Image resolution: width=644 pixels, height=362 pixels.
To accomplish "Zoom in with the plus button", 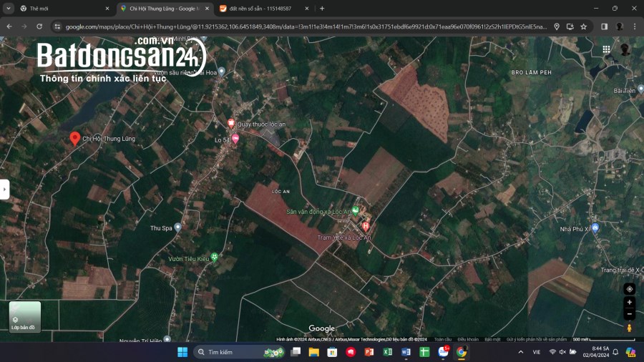I will (629, 302).
